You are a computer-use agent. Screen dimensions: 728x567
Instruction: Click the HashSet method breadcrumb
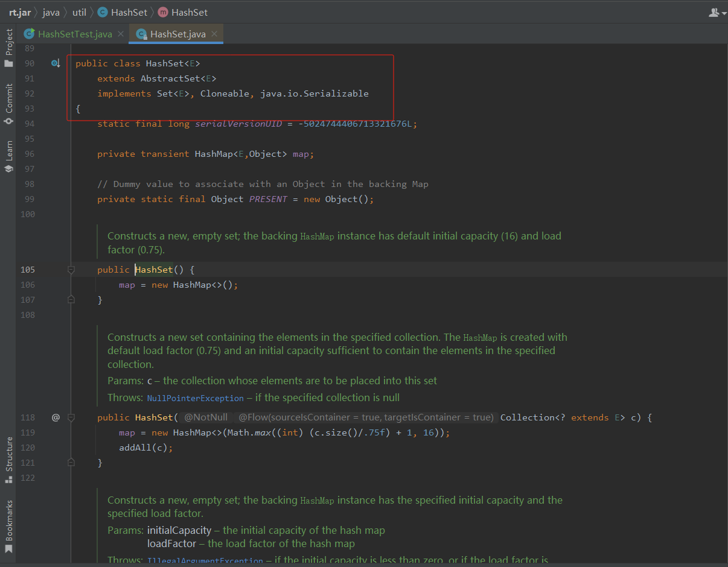pos(183,12)
